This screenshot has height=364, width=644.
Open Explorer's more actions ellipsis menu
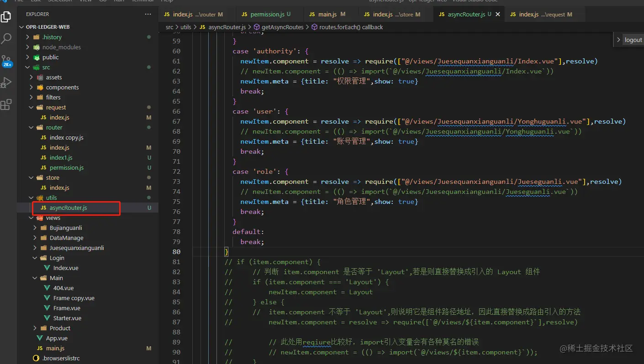(x=148, y=15)
